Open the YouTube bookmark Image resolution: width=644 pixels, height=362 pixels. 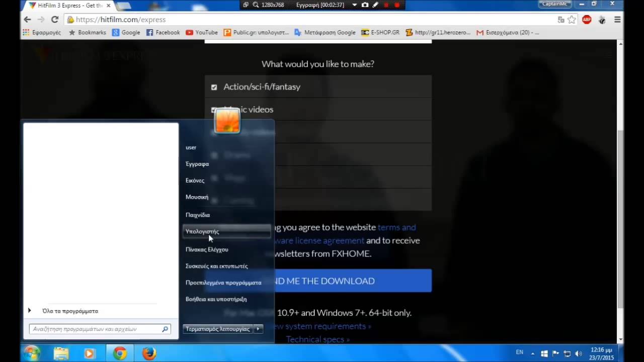click(201, 32)
